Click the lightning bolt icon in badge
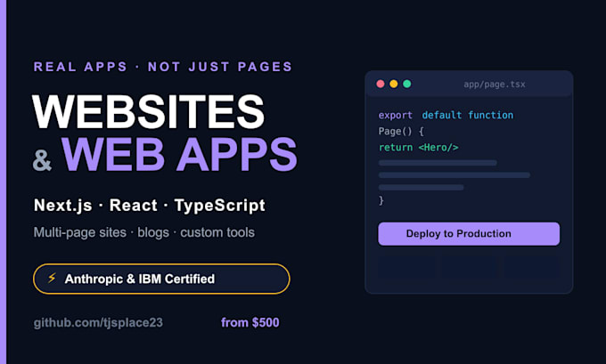This screenshot has width=606, height=364. point(52,278)
